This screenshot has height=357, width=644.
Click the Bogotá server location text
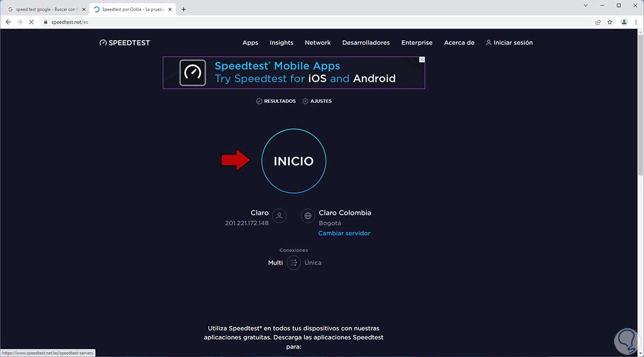point(330,223)
